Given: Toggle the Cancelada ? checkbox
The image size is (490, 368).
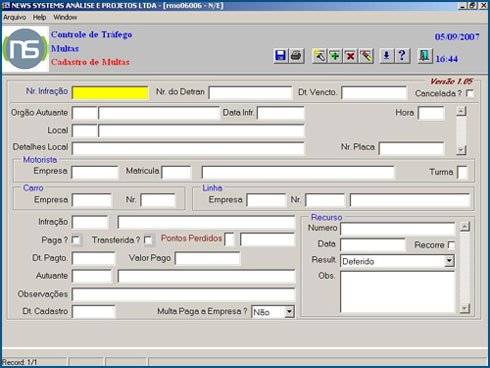Looking at the screenshot, I should [469, 93].
